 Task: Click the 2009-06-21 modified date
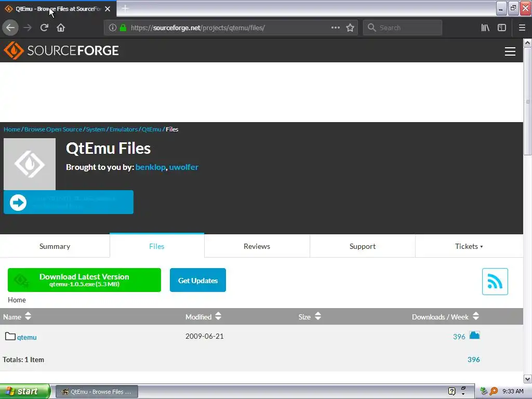[x=205, y=336]
